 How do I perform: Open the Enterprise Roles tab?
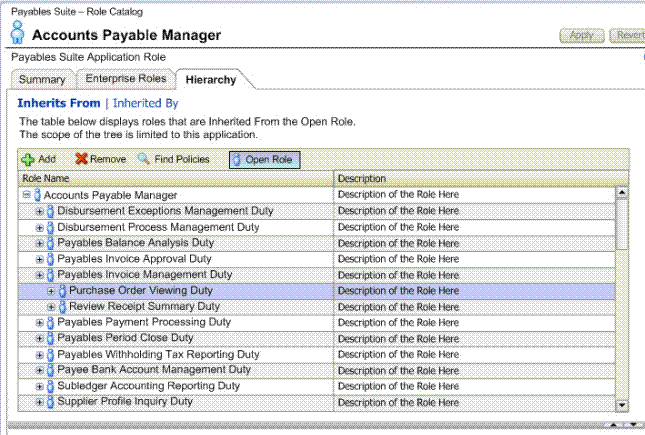tap(126, 79)
